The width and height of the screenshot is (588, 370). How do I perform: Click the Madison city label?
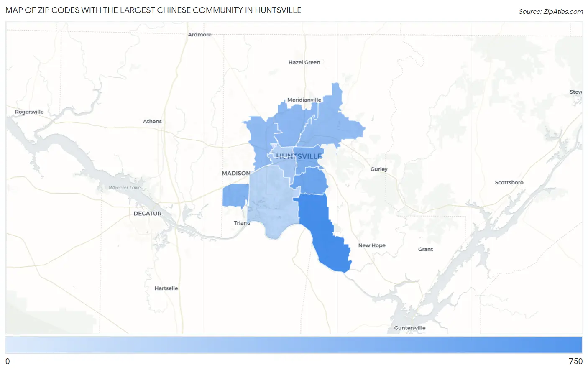click(236, 173)
